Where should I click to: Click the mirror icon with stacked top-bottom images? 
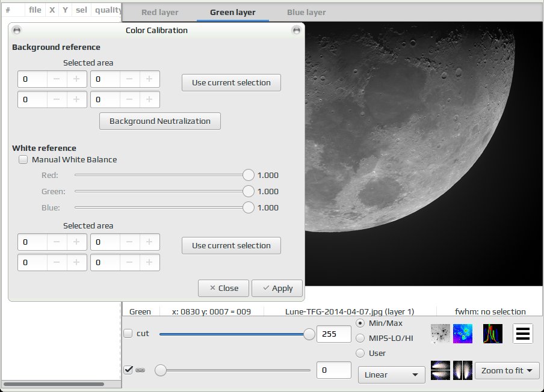click(x=440, y=370)
